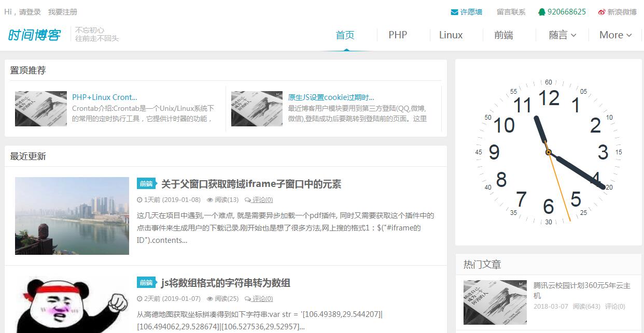Open pinned article 原生JS设置cookie过期时...

(331, 97)
